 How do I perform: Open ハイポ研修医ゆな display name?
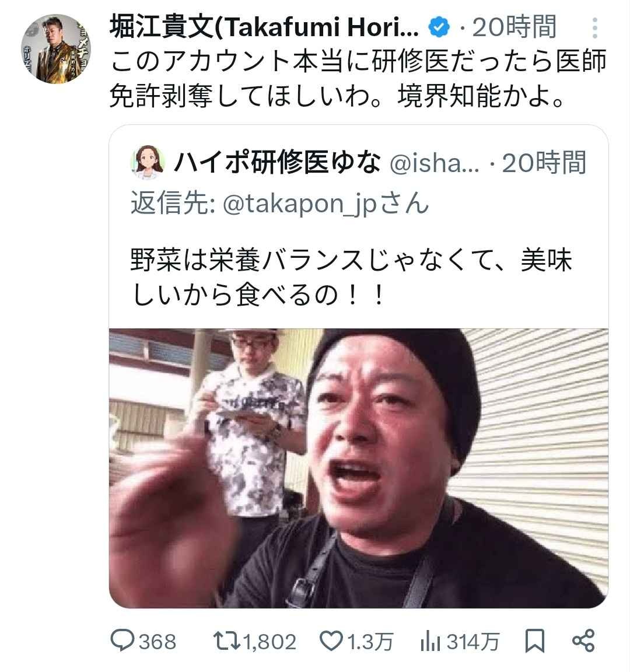pos(277,162)
